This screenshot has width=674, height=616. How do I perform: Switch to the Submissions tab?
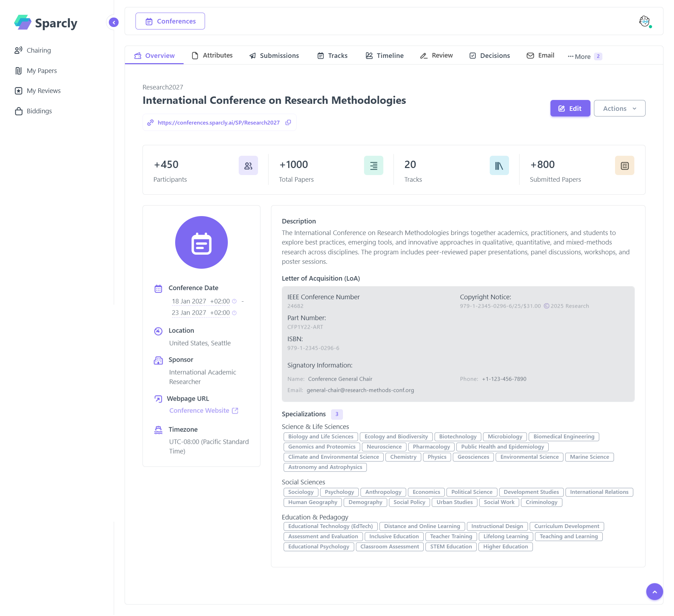(x=274, y=55)
